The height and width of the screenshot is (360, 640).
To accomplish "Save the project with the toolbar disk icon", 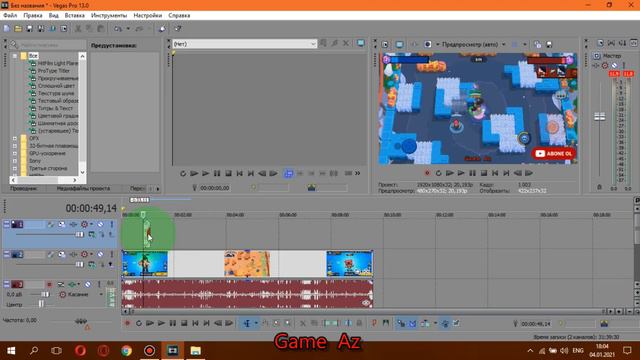I will (29, 29).
